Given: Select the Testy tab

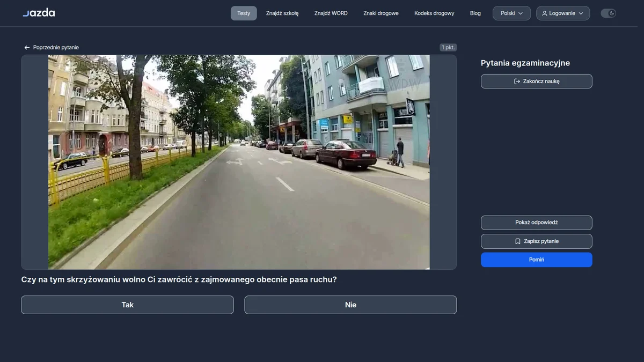Looking at the screenshot, I should tap(244, 13).
